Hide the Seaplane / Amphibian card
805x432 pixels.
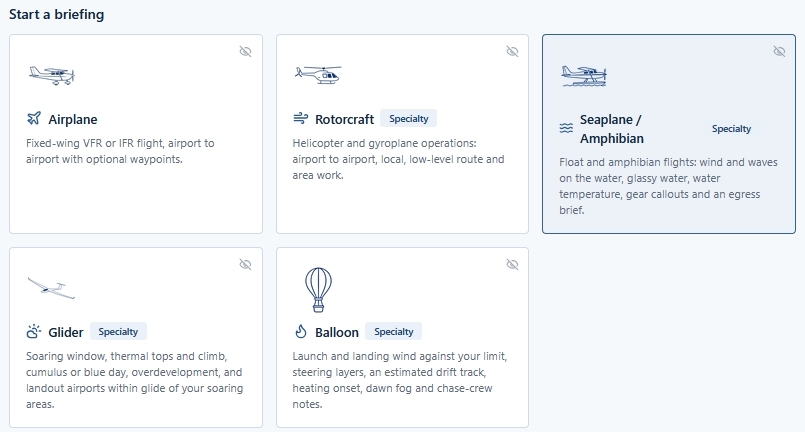click(779, 51)
